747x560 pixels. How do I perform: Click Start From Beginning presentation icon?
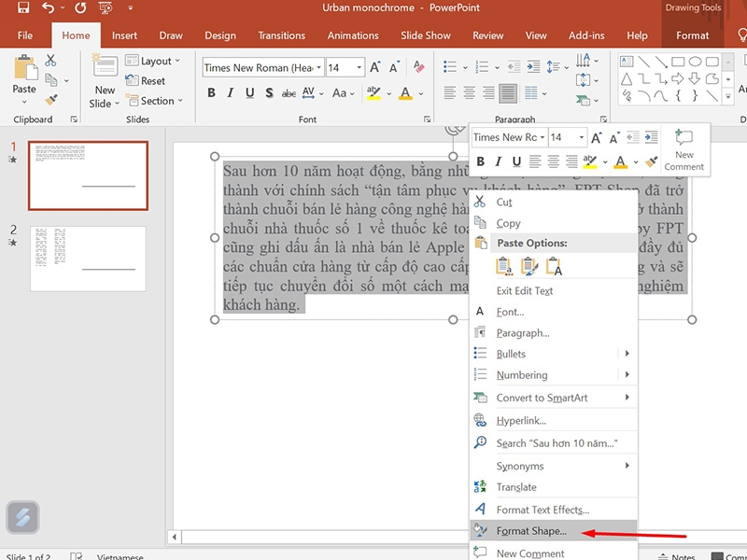[106, 7]
